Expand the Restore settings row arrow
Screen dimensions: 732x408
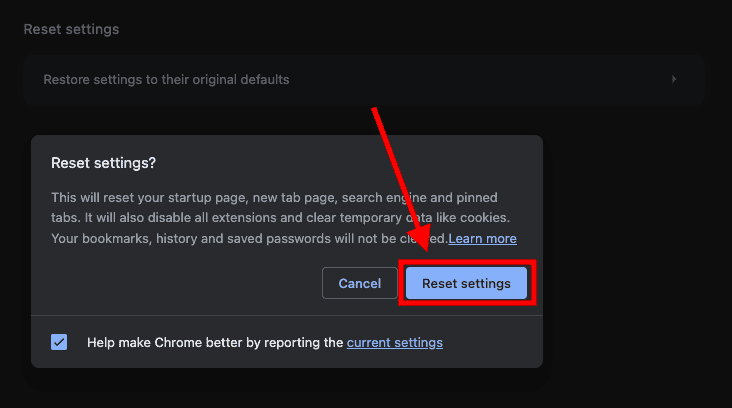(674, 79)
